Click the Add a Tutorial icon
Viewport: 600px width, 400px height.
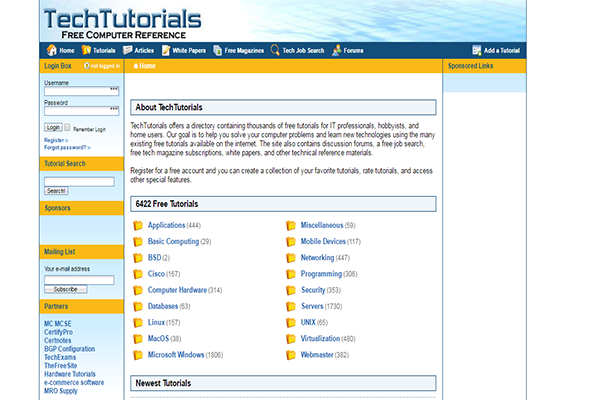[477, 50]
